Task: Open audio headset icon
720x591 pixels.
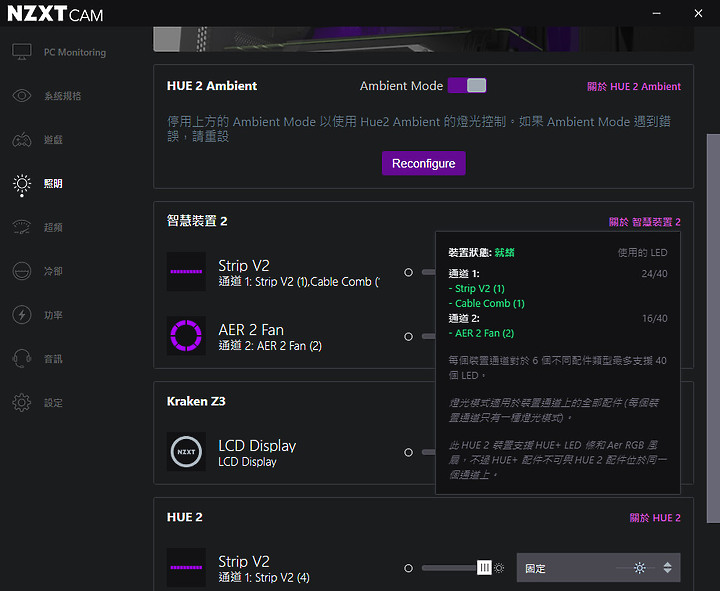Action: [x=22, y=359]
